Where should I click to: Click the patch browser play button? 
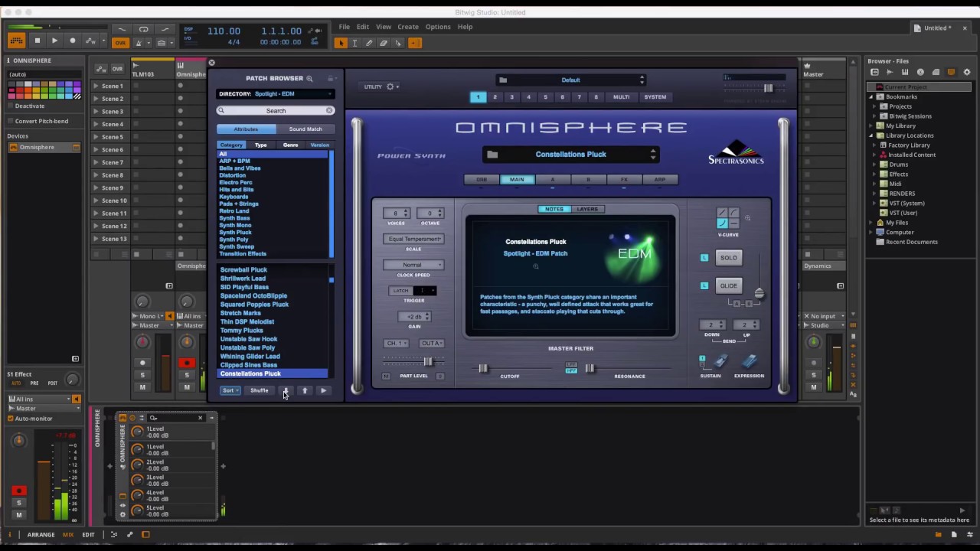click(x=323, y=391)
